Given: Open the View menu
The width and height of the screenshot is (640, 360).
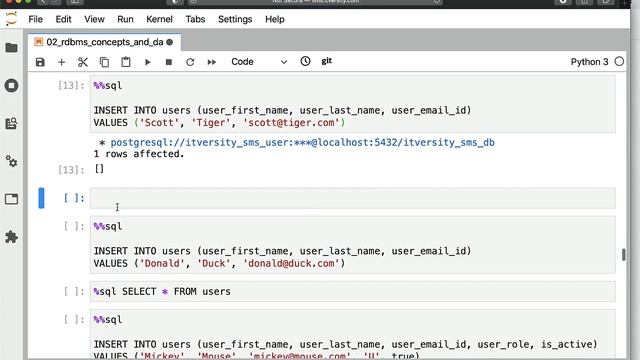Looking at the screenshot, I should 94,19.
